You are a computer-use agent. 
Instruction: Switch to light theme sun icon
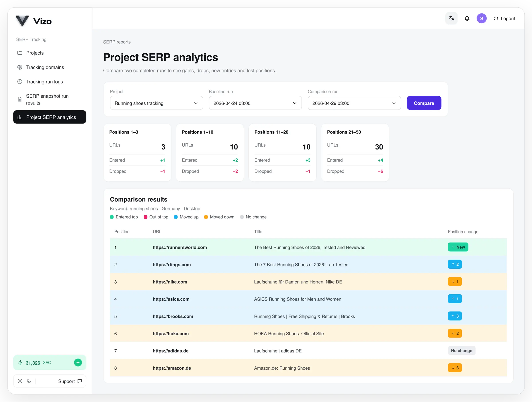click(x=20, y=381)
